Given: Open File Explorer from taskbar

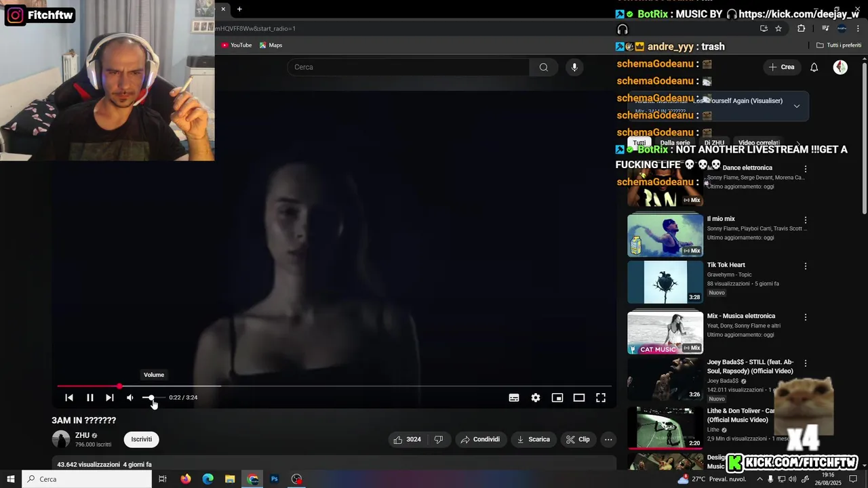Looking at the screenshot, I should coord(230,479).
